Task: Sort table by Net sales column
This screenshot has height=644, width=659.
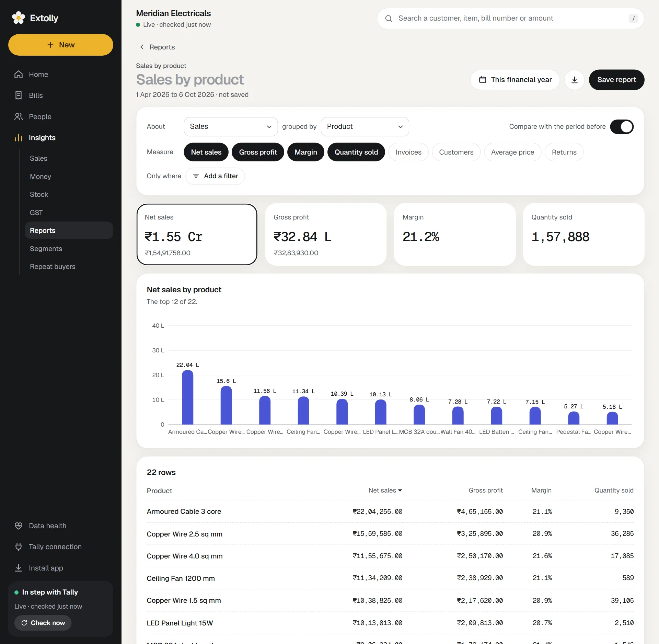Action: (x=385, y=490)
